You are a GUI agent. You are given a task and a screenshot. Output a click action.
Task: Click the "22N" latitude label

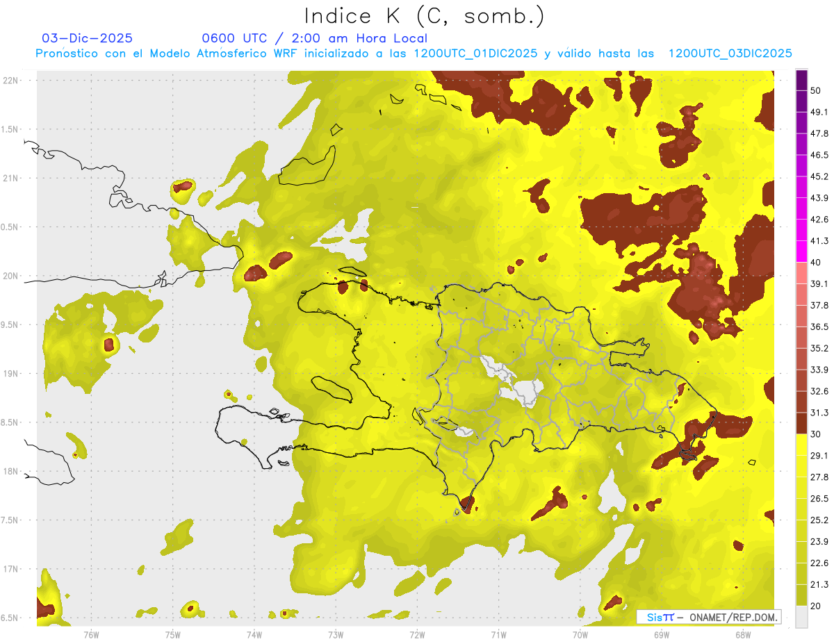10,81
